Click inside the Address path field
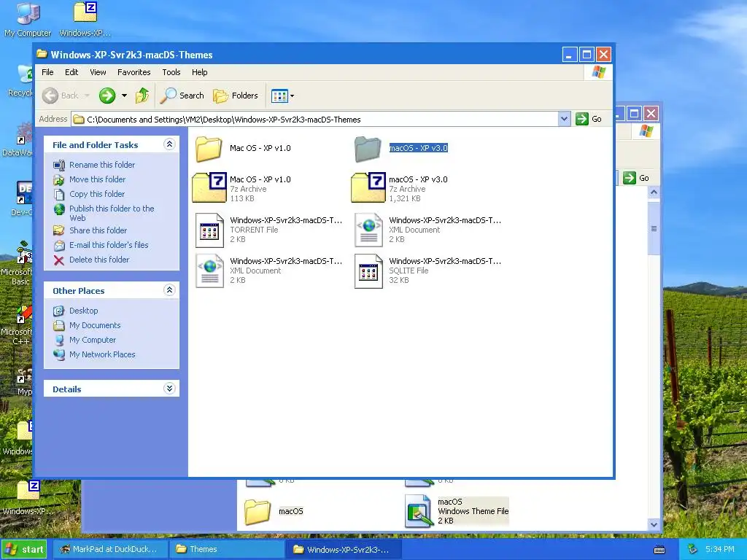 click(x=315, y=120)
